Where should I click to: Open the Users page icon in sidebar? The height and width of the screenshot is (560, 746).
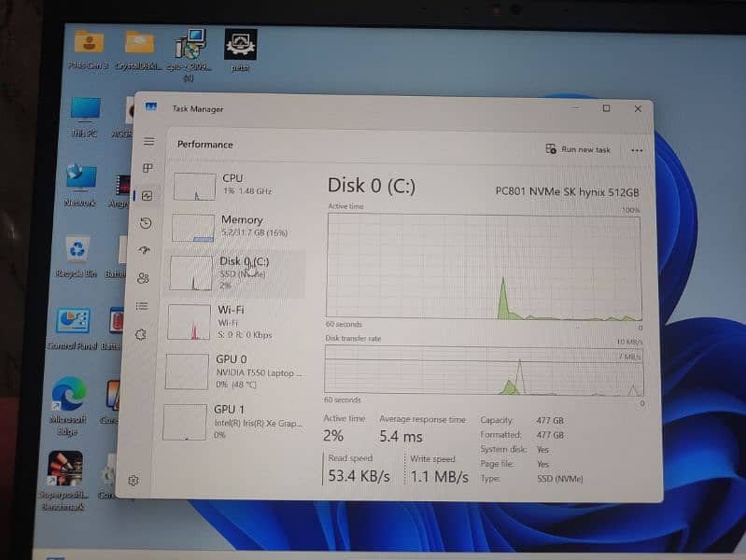tap(143, 278)
